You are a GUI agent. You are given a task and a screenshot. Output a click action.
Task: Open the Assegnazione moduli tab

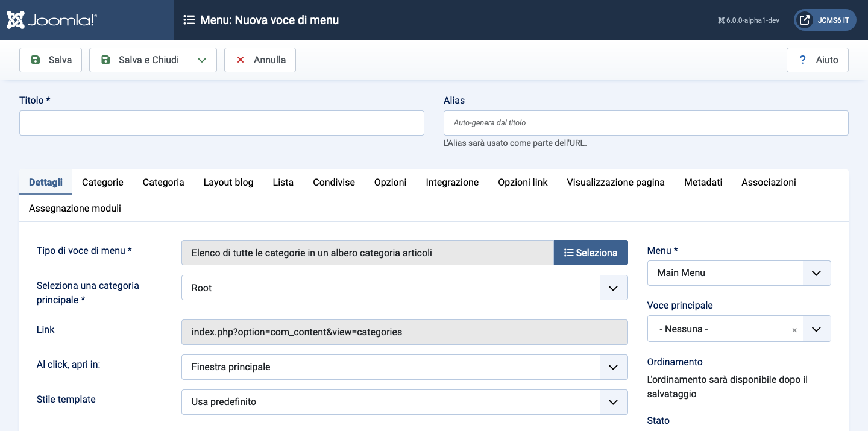75,208
